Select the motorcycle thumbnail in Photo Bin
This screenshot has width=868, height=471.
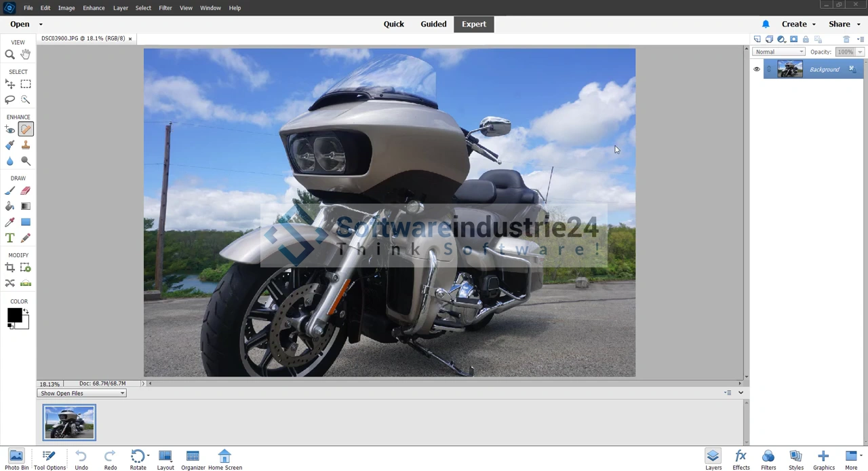coord(69,422)
